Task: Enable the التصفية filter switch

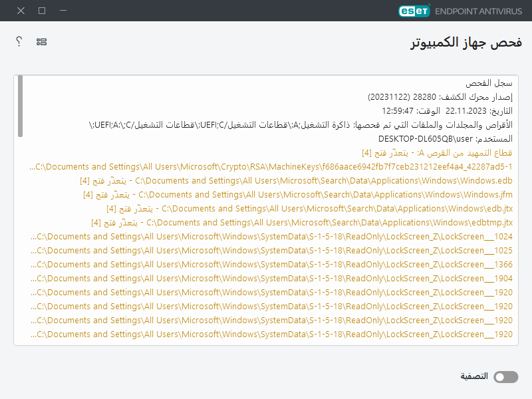Action: pos(505,376)
